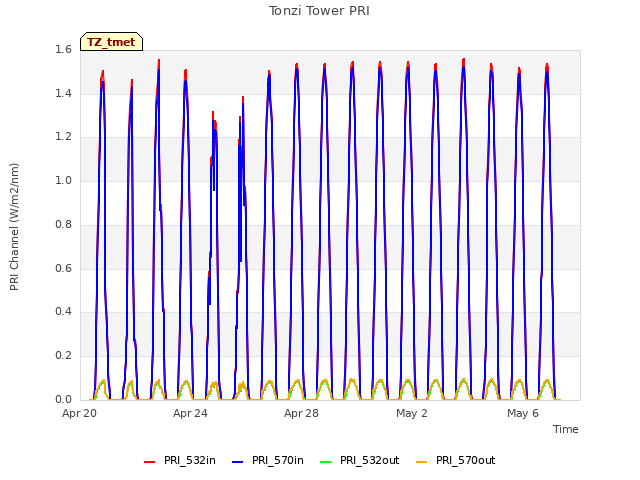Image resolution: width=640 pixels, height=480 pixels.
Task: Click the y-axis label PRI Channel (W/m2/nm)
Action: click(x=14, y=227)
